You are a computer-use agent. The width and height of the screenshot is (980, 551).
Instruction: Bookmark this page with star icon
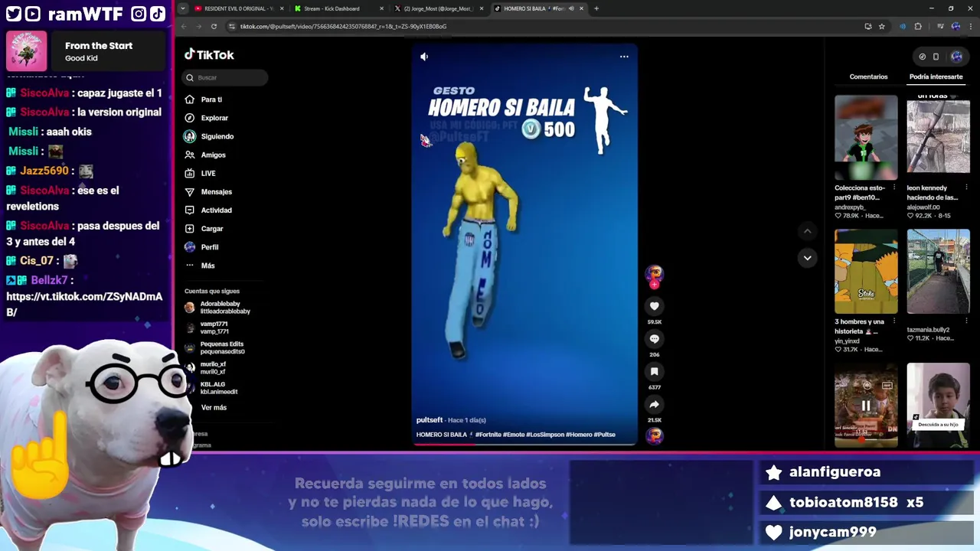(881, 26)
